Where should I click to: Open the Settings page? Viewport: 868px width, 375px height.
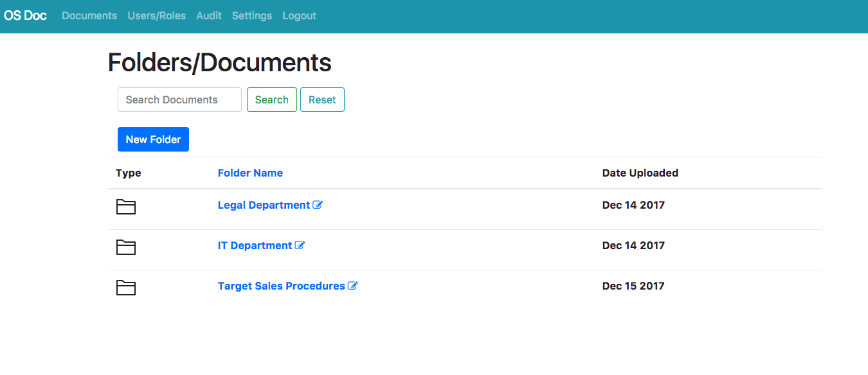[251, 15]
